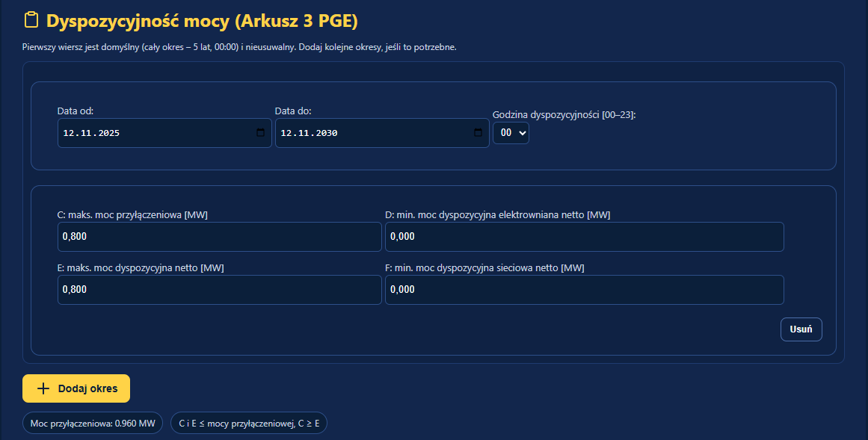
Task: Click the "Data do" date input
Action: [382, 133]
